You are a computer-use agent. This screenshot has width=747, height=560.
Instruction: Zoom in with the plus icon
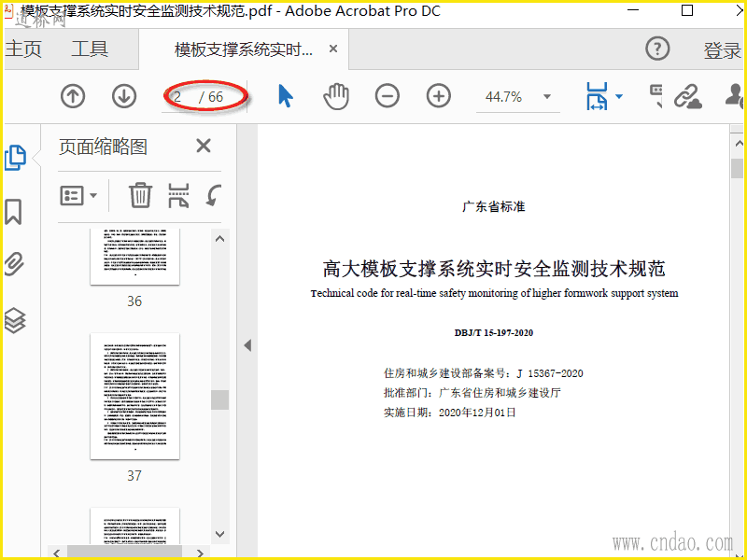point(438,96)
